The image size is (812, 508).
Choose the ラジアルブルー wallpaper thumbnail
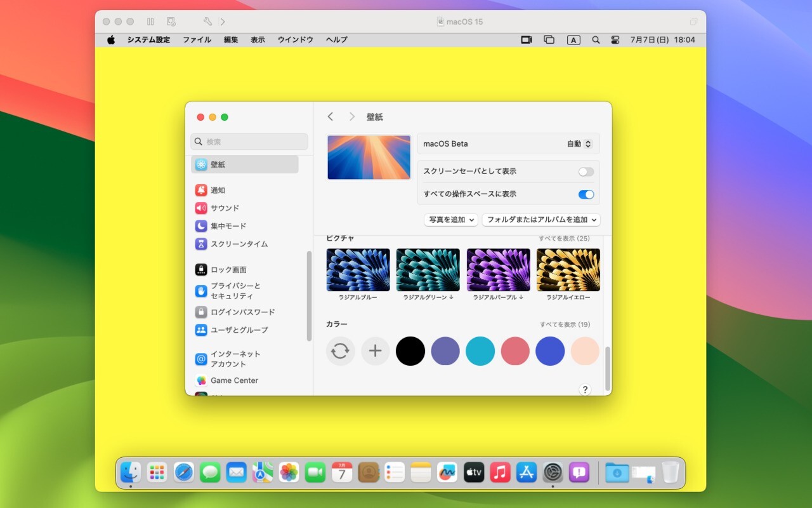click(358, 270)
